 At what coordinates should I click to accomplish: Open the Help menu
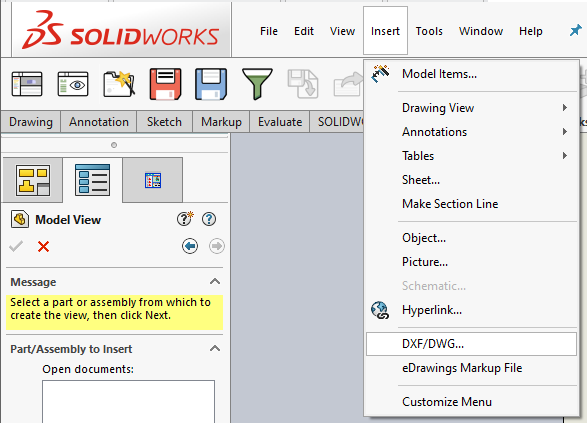coord(530,31)
